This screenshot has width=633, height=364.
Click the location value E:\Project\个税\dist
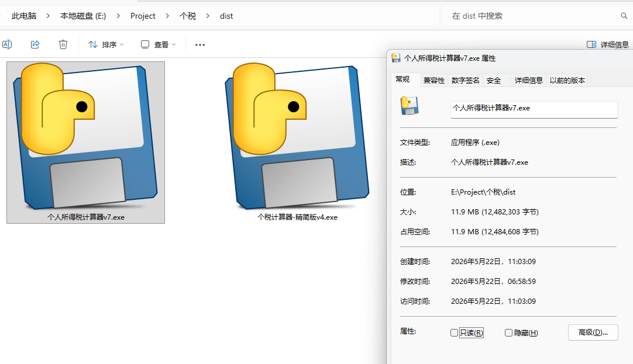483,192
